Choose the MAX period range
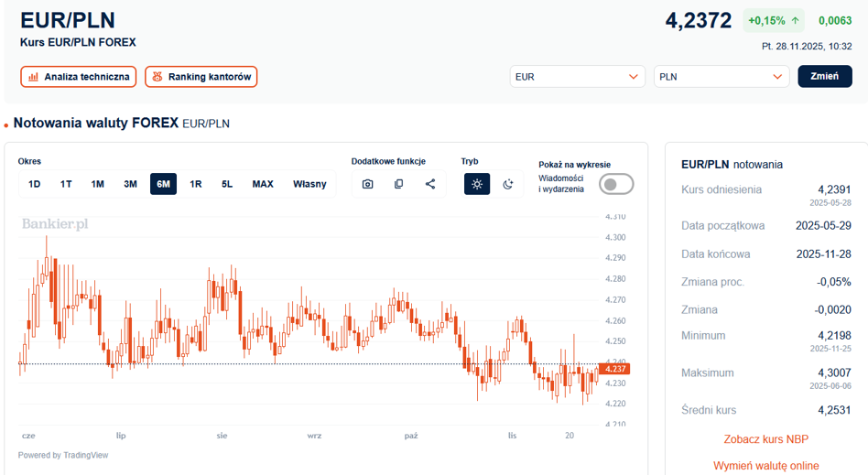 tap(263, 184)
